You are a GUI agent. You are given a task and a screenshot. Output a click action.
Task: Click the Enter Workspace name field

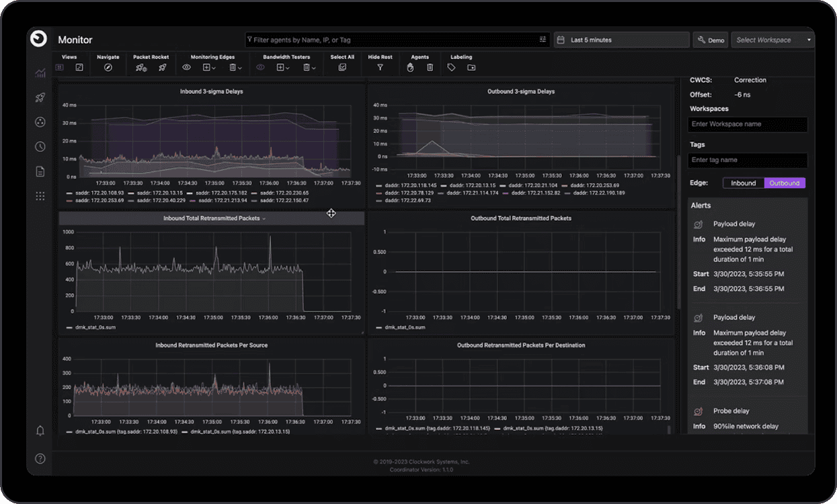[748, 124]
